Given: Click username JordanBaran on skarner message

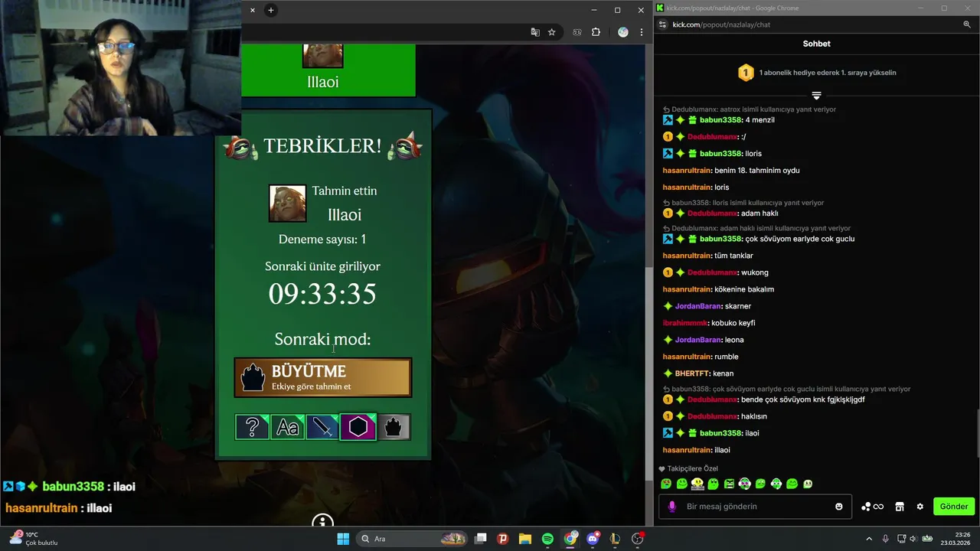Looking at the screenshot, I should [698, 306].
